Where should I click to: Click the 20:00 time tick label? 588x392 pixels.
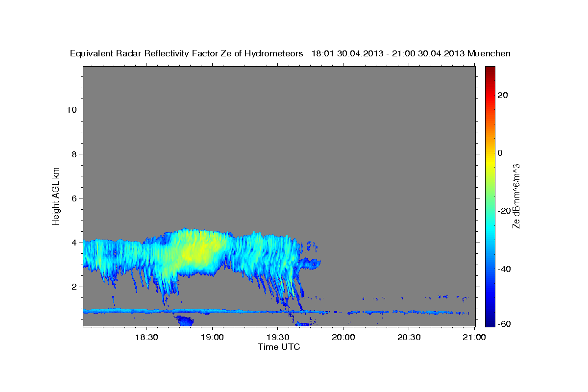pos(343,337)
